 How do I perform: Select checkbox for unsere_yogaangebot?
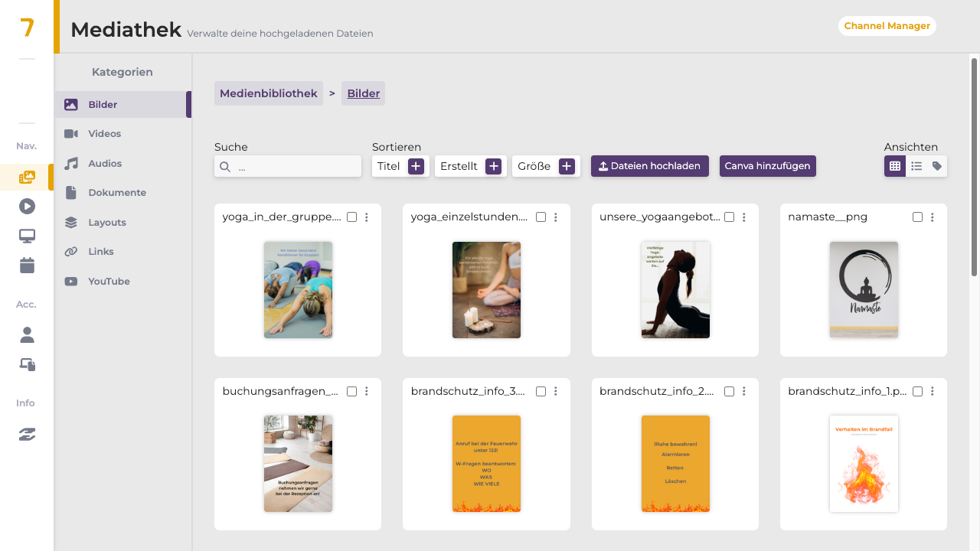[x=729, y=217]
